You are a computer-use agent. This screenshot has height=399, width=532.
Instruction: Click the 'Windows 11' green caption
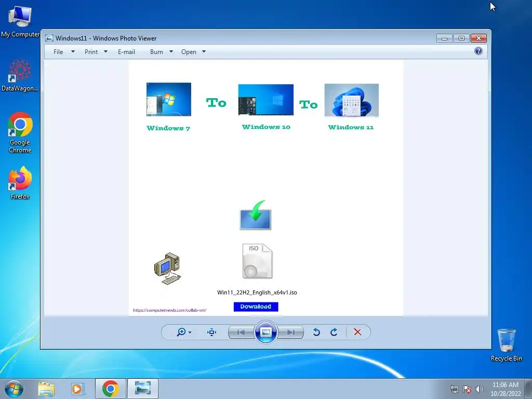tap(351, 127)
